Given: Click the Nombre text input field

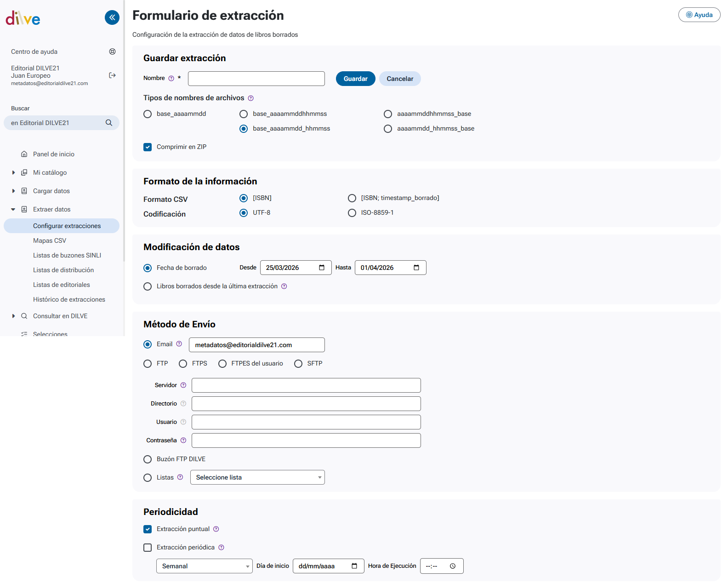Looking at the screenshot, I should pyautogui.click(x=256, y=79).
